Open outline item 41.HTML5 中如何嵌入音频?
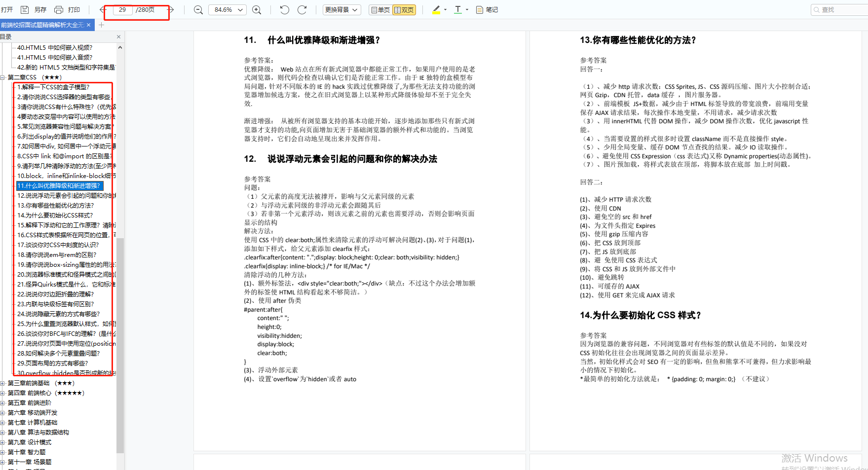Viewport: 868px width, 470px height. coord(55,58)
